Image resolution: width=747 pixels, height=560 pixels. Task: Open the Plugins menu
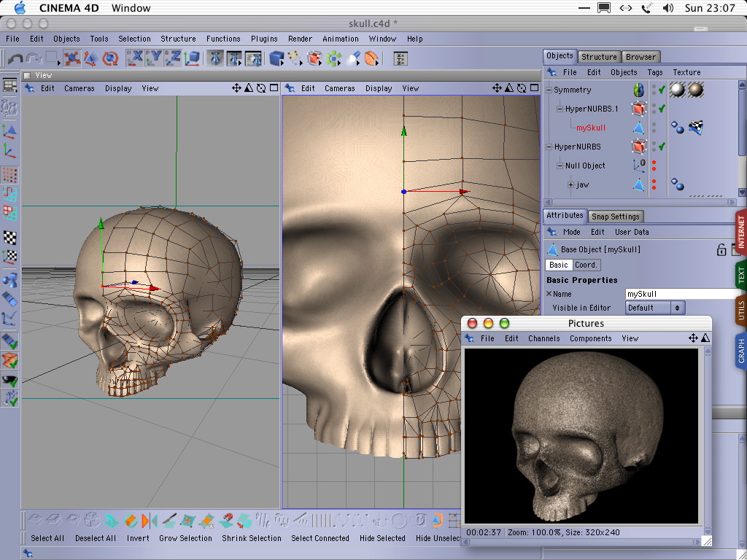[264, 39]
